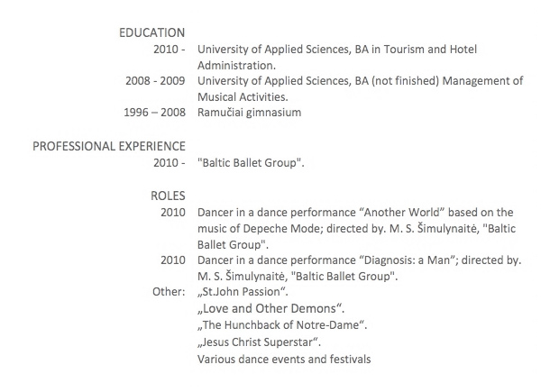This screenshot has width=550, height=392.
Task: Click the "Management of" text line
Action: coord(482,81)
